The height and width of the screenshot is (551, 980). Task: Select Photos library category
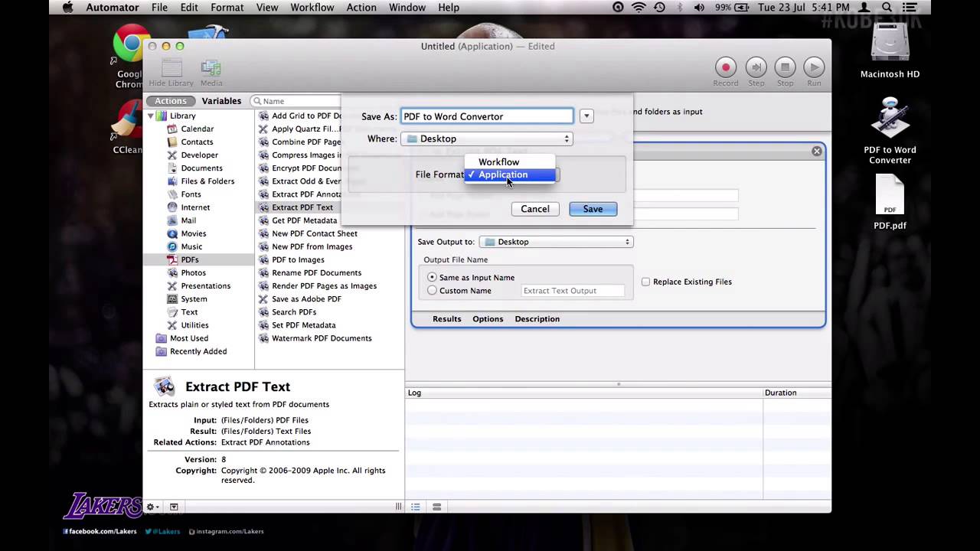(x=193, y=272)
